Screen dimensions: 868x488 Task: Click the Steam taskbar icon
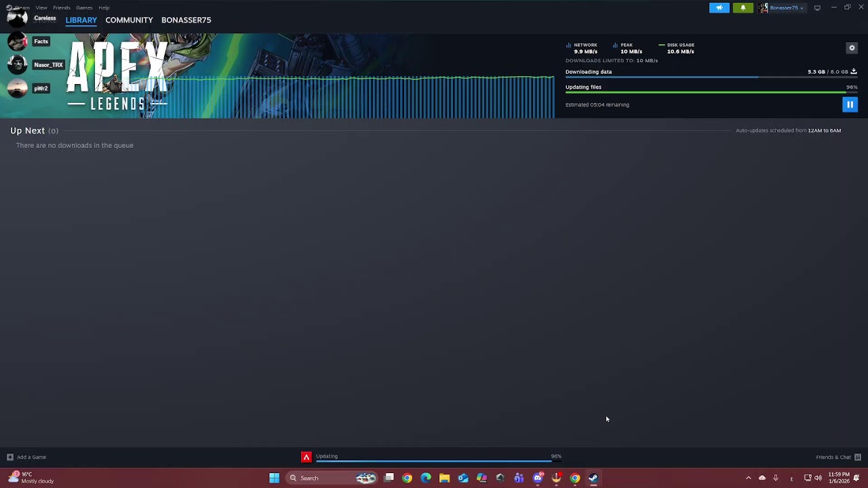[593, 478]
